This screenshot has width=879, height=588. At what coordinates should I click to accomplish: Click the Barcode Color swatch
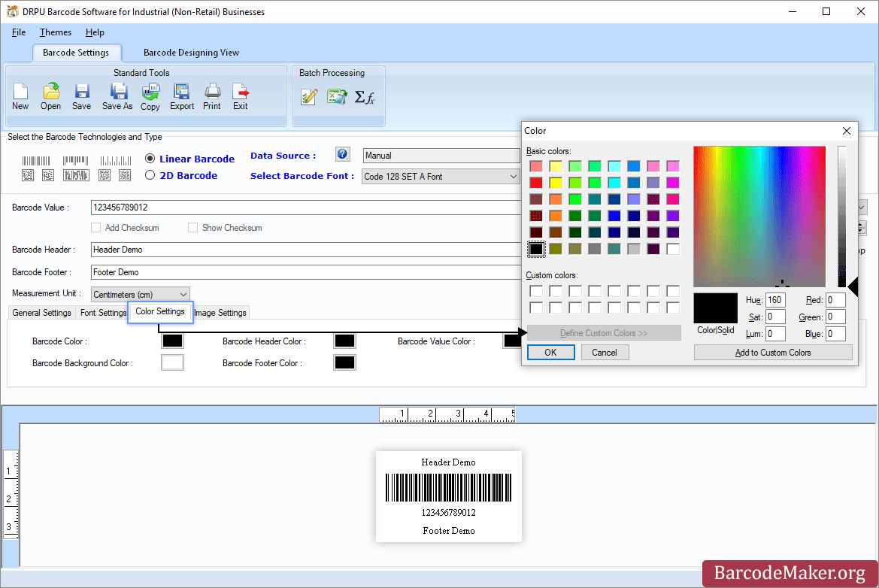point(172,341)
